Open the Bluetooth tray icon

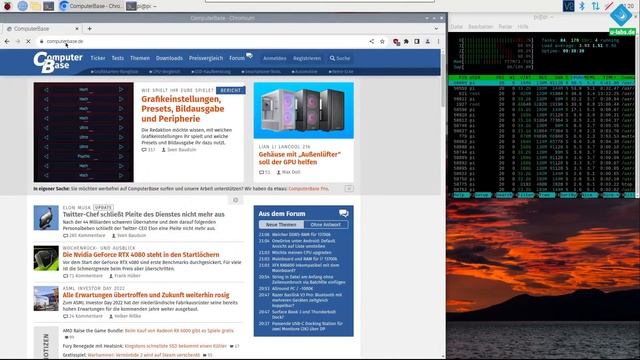point(582,6)
